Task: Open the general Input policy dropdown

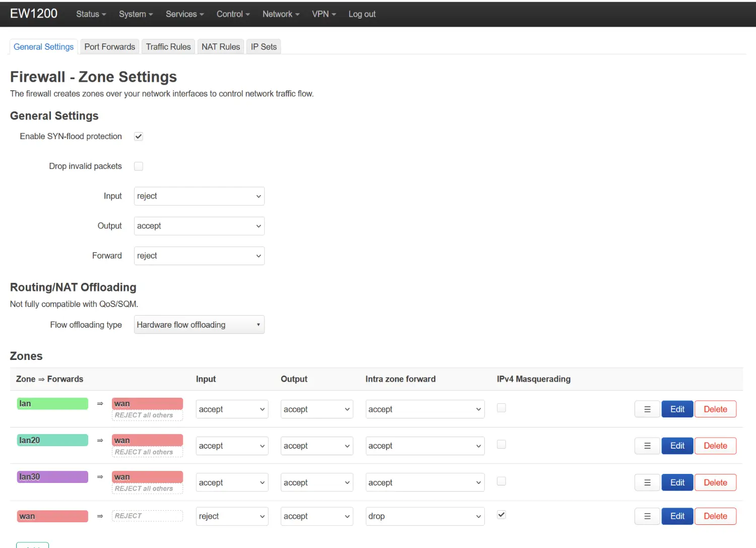Action: coord(199,196)
